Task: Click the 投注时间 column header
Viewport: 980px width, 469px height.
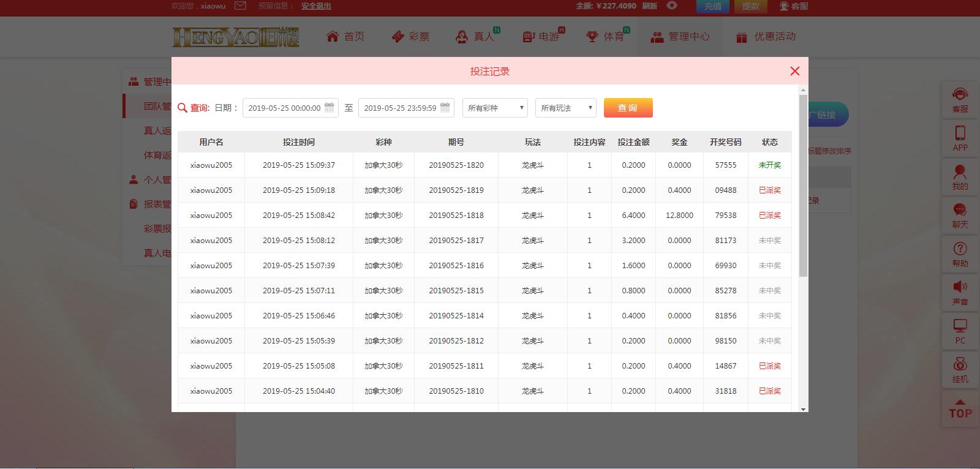Action: point(299,142)
